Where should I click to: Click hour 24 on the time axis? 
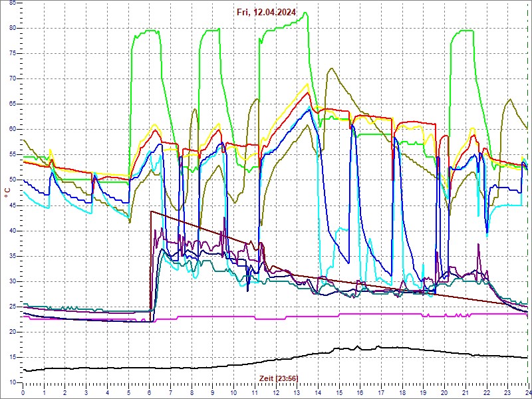pos(528,392)
